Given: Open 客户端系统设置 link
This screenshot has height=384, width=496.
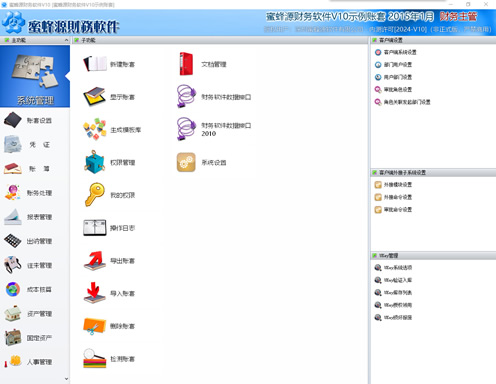Looking at the screenshot, I should pos(400,52).
